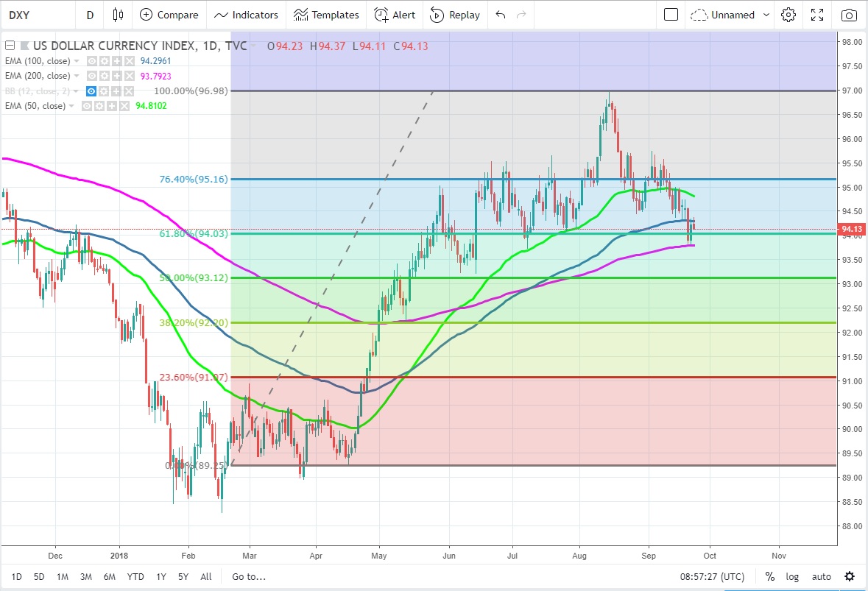Show the hidden BB (12, close, 2) indicator
The height and width of the screenshot is (591, 868).
coord(92,91)
